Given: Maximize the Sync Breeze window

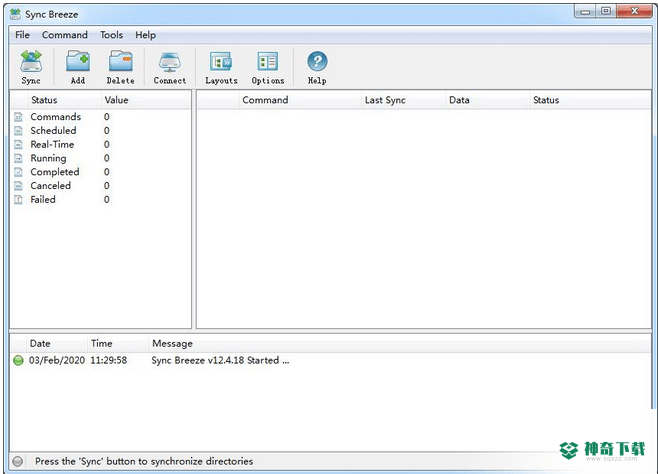Looking at the screenshot, I should [606, 12].
